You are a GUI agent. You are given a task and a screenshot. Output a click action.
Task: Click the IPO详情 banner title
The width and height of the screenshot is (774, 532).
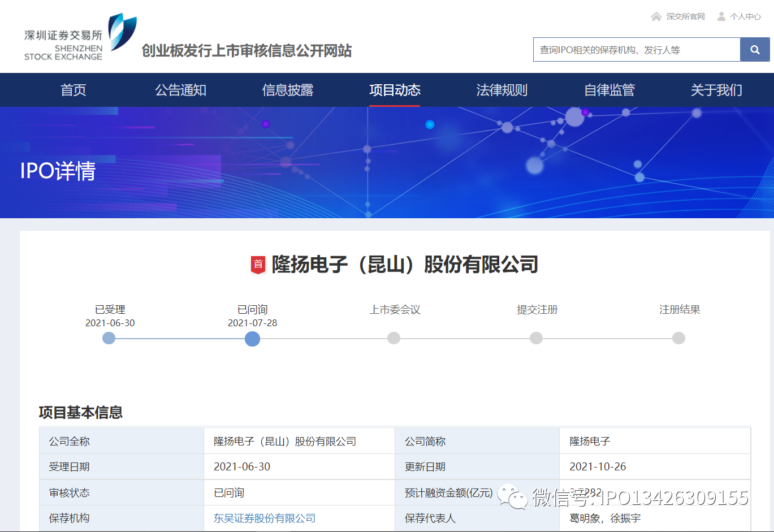point(58,171)
